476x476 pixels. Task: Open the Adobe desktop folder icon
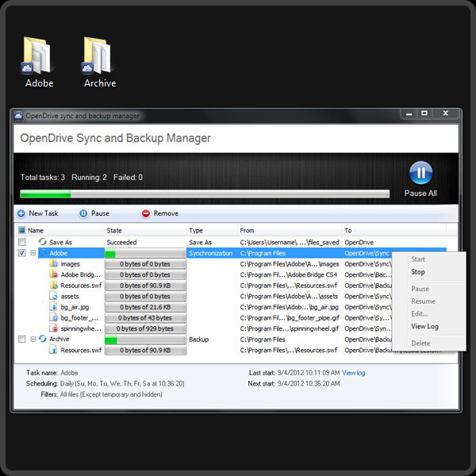pos(37,56)
